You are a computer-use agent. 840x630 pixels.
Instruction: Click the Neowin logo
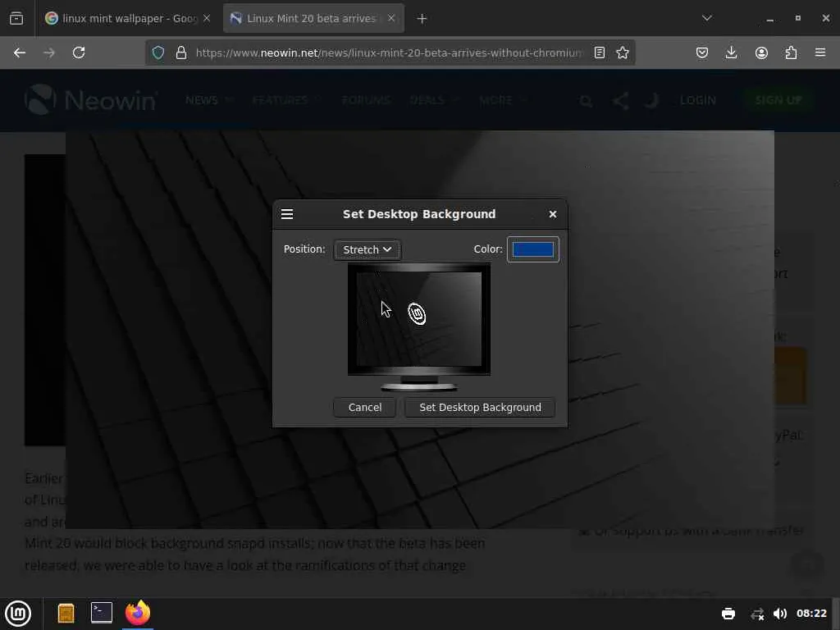[90, 99]
